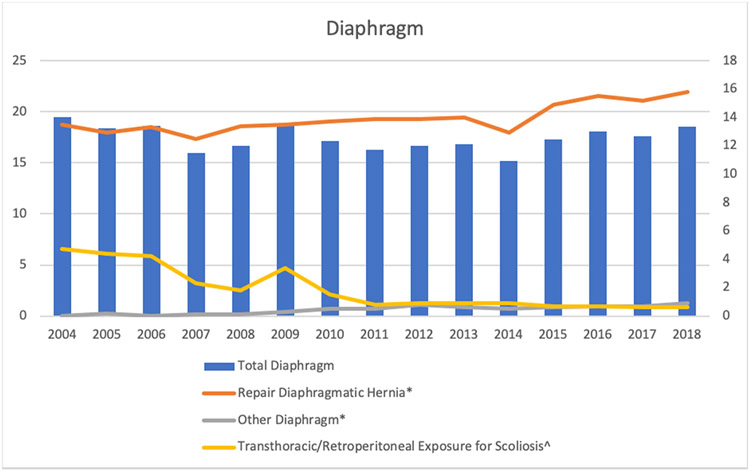
Task: Select Transthoracic/Retroperitoneal Exposure for Scoliosis^ legend label
Action: [394, 446]
